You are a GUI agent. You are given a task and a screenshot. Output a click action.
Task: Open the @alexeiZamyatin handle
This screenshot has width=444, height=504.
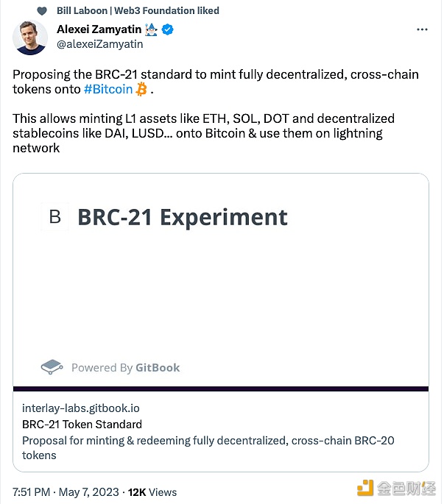coord(99,44)
